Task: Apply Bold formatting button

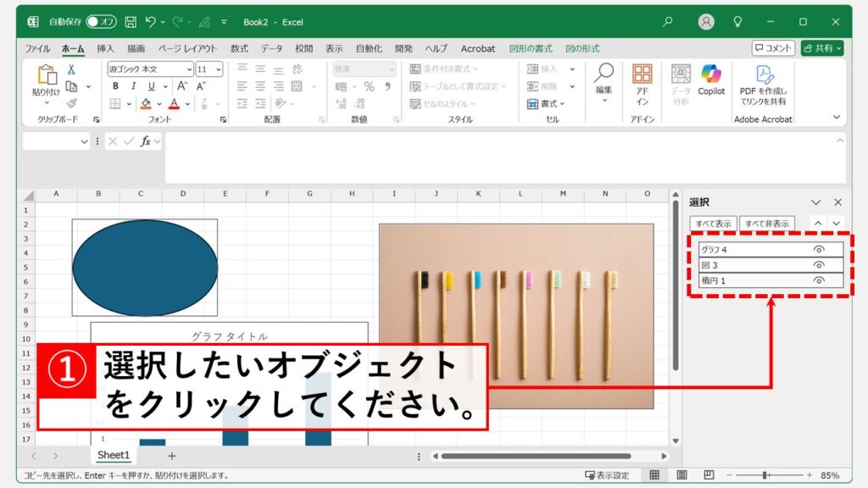Action: point(113,86)
